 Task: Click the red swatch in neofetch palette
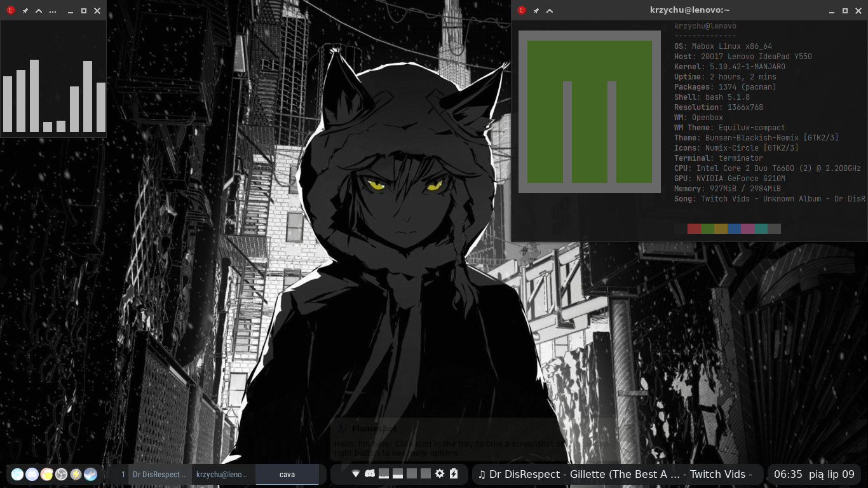pos(694,229)
